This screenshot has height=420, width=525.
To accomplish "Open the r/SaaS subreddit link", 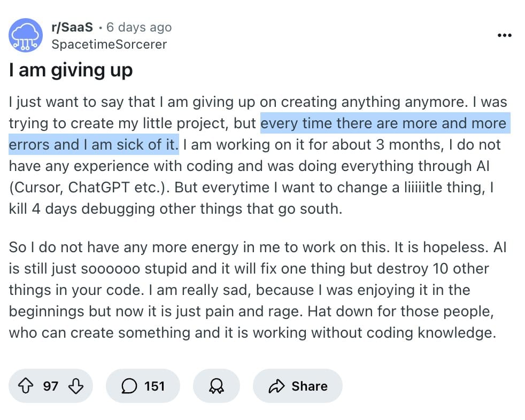I will click(x=72, y=27).
